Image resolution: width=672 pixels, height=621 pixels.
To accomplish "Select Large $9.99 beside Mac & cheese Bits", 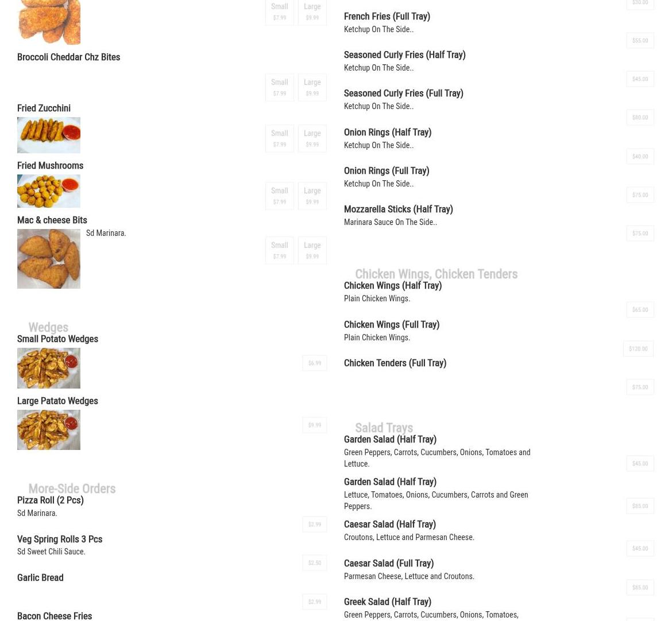I will click(312, 251).
